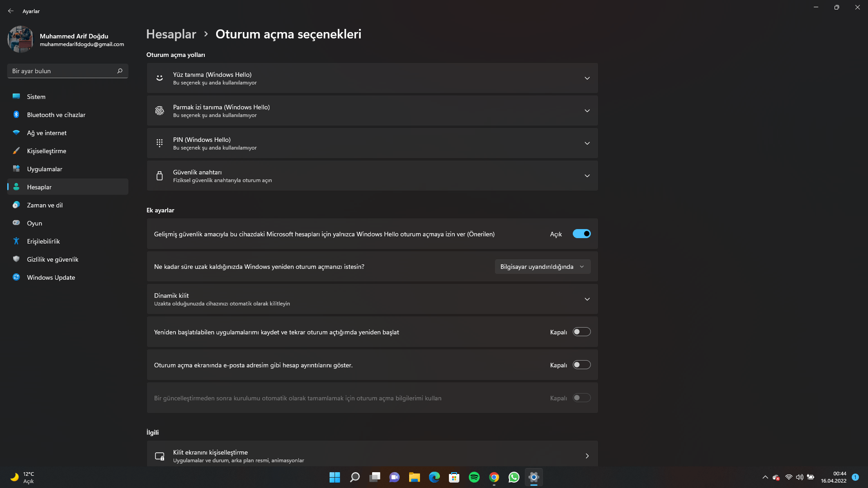This screenshot has width=868, height=488.
Task: Click the search magnifier in settings search box
Action: [x=120, y=71]
